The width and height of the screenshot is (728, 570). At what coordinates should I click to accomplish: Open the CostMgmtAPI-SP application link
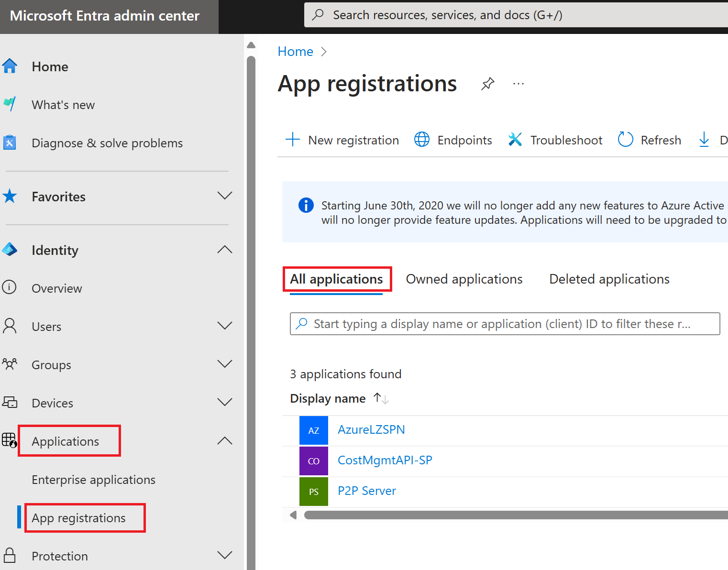(385, 460)
